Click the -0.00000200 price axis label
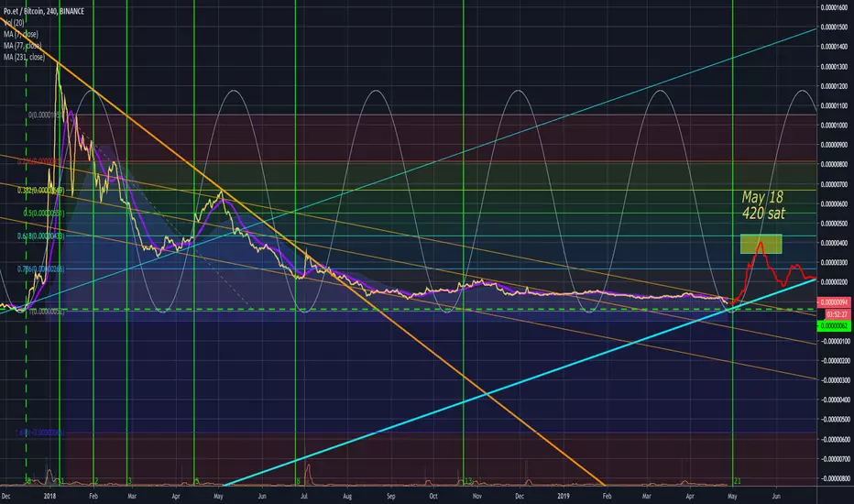Viewport: 854px width, 504px height. [835, 361]
